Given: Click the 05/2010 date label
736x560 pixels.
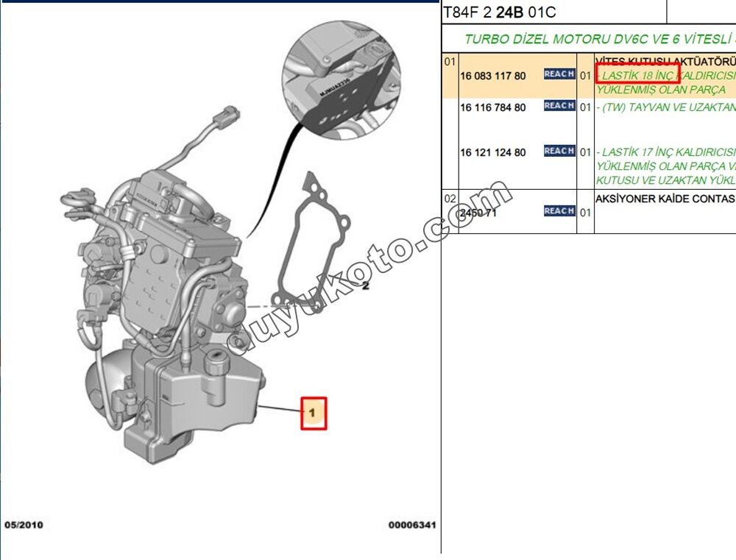Looking at the screenshot, I should point(24,525).
